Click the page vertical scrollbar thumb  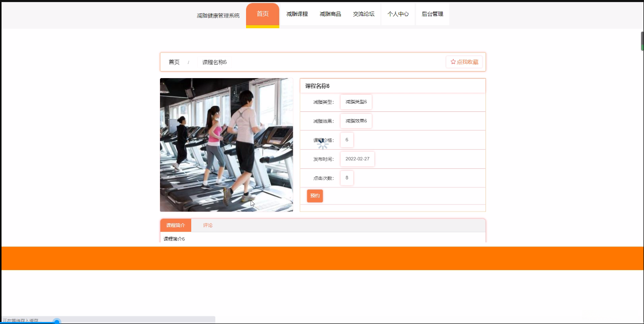pyautogui.click(x=642, y=41)
